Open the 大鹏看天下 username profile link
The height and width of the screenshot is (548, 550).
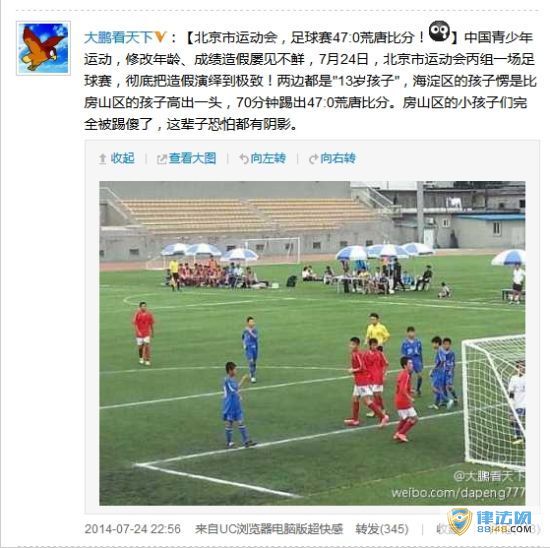click(x=118, y=38)
